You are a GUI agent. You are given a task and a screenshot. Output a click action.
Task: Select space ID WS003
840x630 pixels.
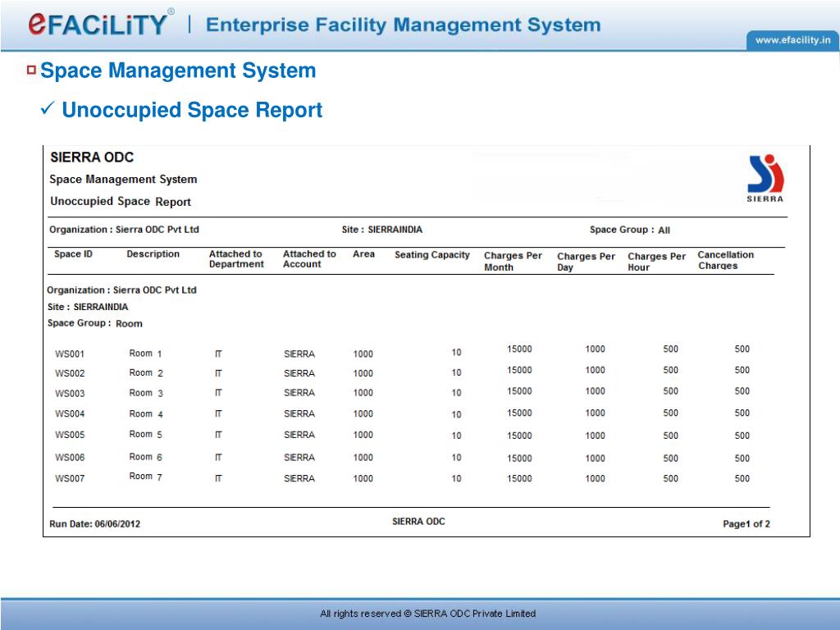tap(70, 393)
